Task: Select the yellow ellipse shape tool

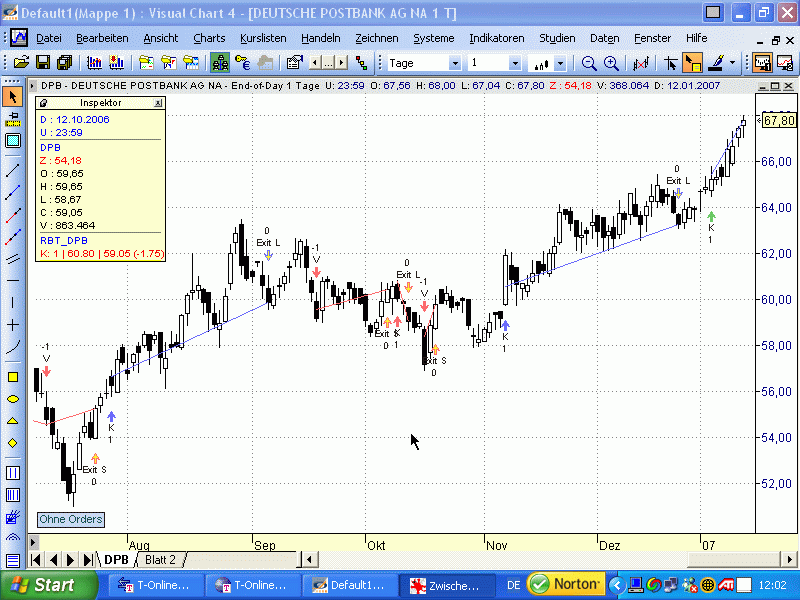Action: [13, 399]
